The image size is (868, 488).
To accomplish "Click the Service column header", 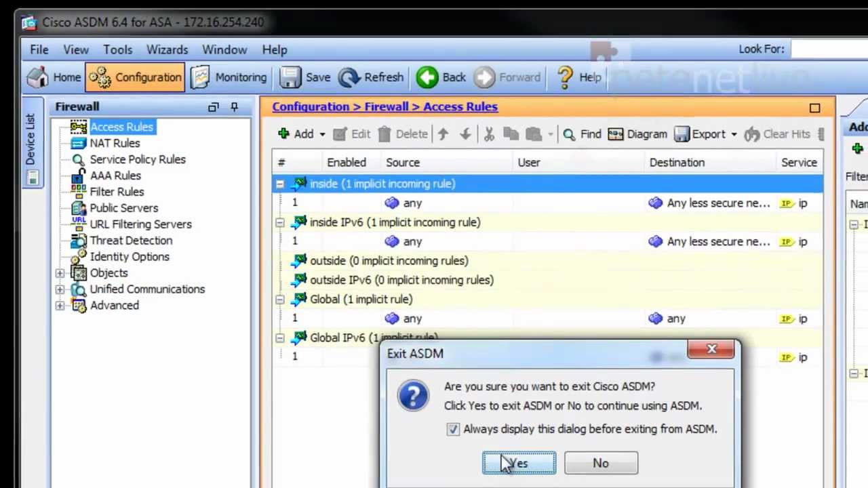I will click(x=799, y=163).
